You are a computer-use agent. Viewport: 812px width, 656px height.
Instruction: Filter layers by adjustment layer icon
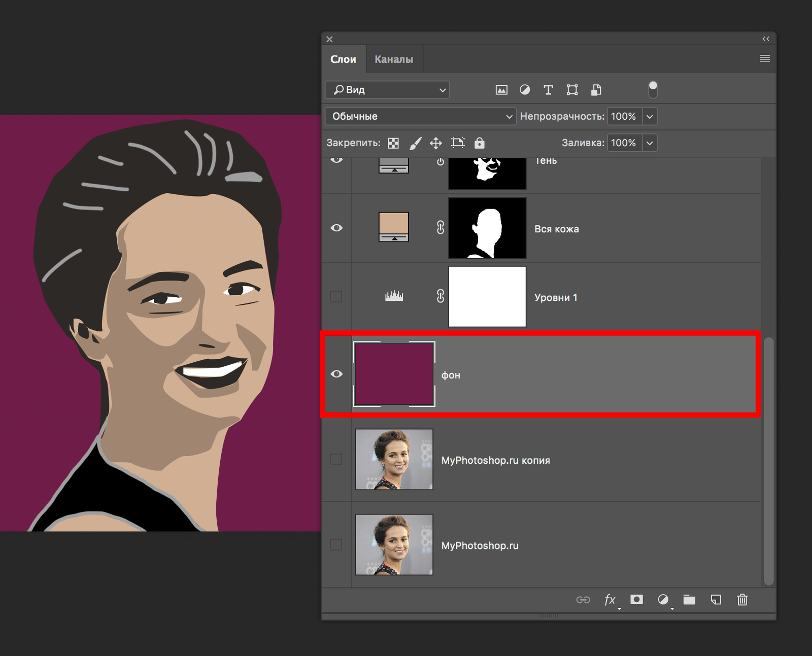click(x=525, y=90)
